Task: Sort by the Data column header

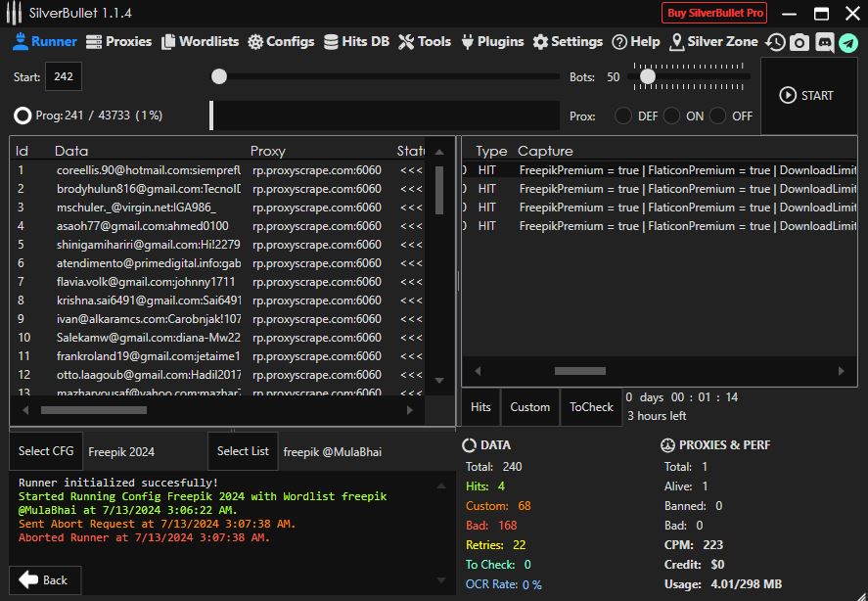Action: (71, 151)
